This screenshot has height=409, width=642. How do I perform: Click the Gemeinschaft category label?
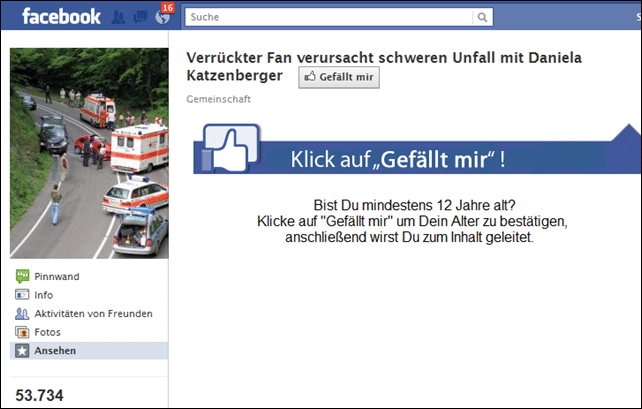[x=218, y=99]
